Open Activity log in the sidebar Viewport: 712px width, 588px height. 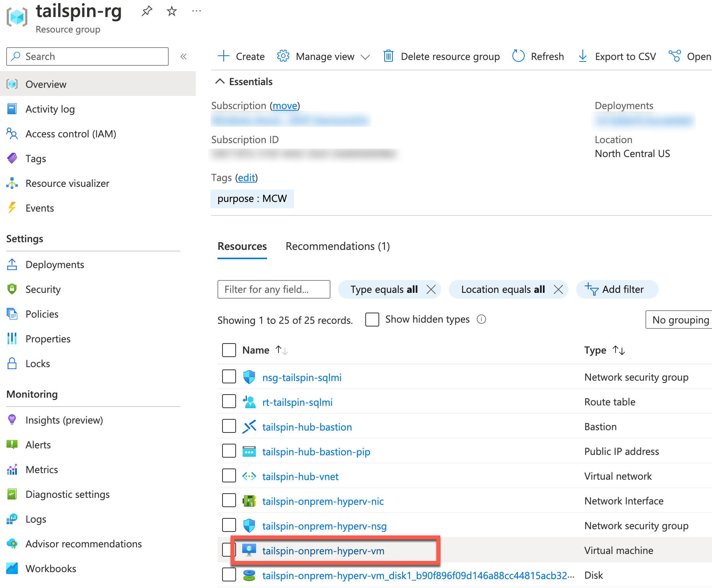[x=50, y=109]
